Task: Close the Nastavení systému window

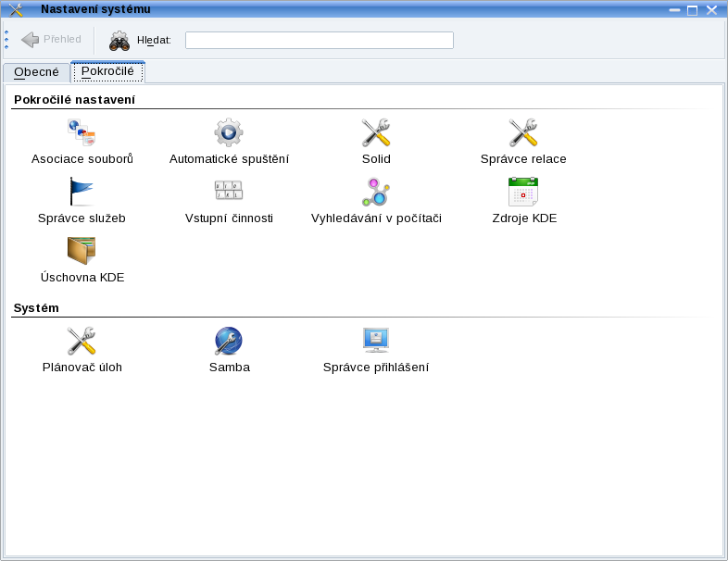Action: point(711,10)
